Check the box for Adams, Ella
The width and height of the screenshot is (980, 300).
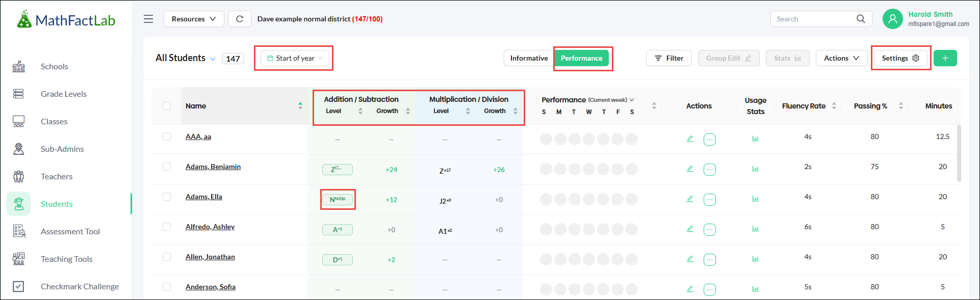[x=167, y=197]
